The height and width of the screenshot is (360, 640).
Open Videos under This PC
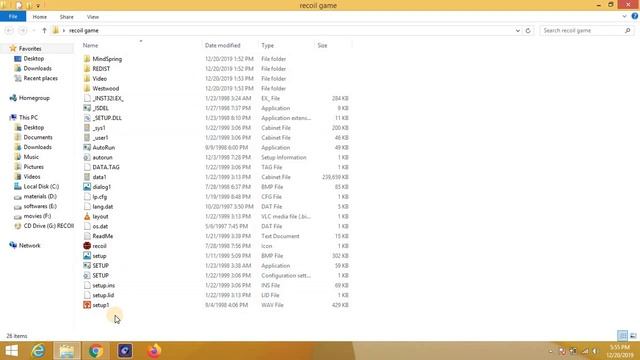(32, 177)
